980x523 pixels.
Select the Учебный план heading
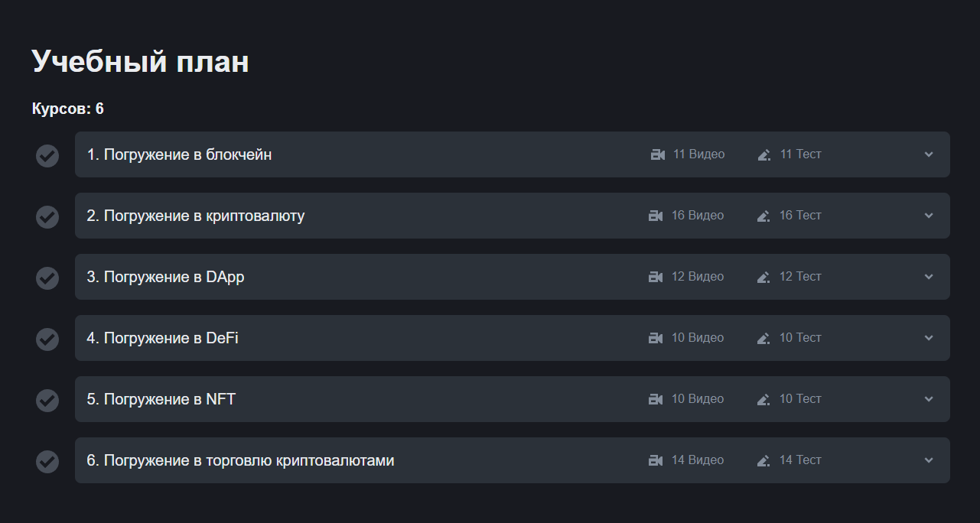(x=140, y=61)
